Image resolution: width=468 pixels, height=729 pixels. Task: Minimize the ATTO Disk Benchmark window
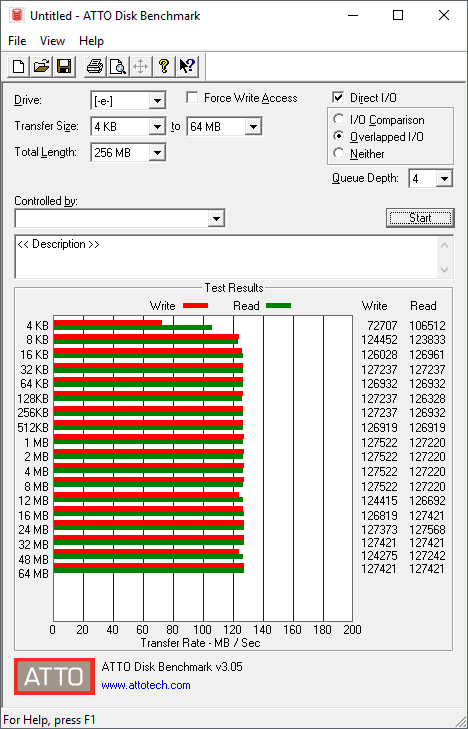click(x=352, y=16)
